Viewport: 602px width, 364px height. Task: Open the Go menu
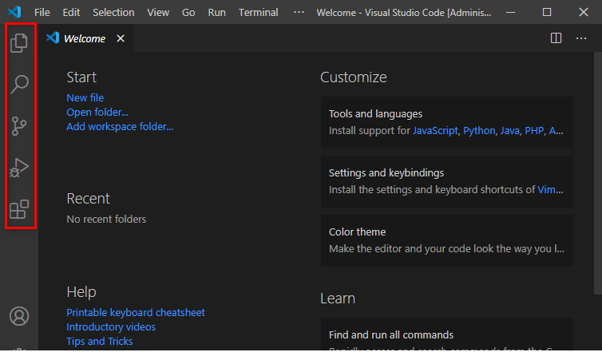pos(188,12)
